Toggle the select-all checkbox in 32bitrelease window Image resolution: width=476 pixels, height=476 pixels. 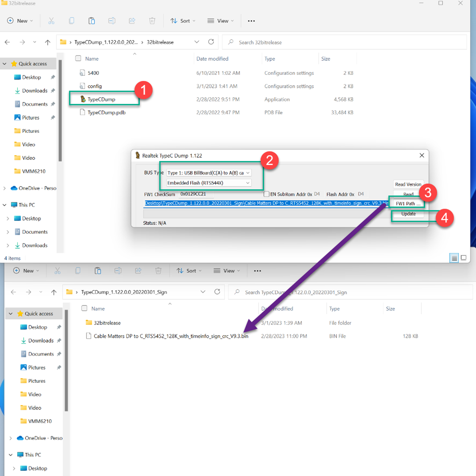(78, 58)
